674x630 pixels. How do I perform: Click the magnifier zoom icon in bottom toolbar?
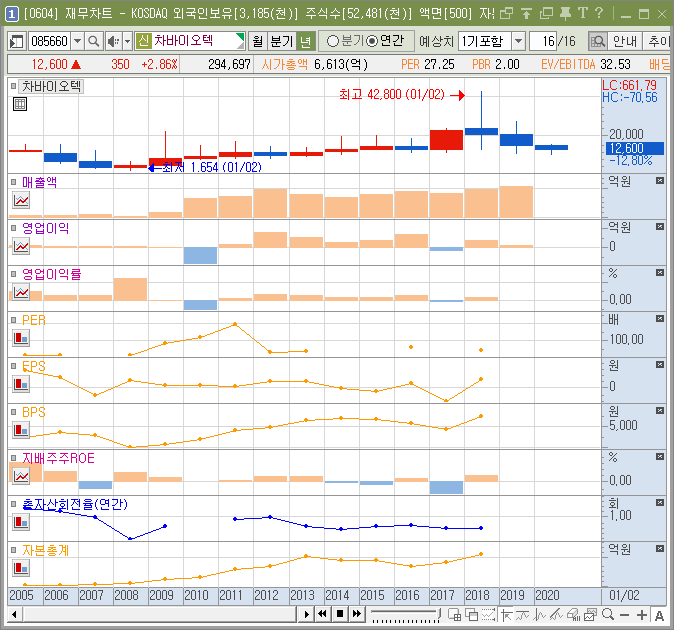tap(608, 615)
